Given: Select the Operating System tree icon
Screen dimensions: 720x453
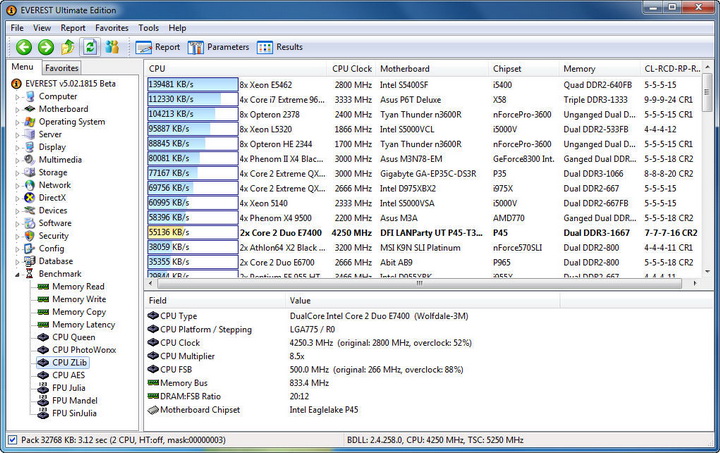Looking at the screenshot, I should pyautogui.click(x=30, y=122).
